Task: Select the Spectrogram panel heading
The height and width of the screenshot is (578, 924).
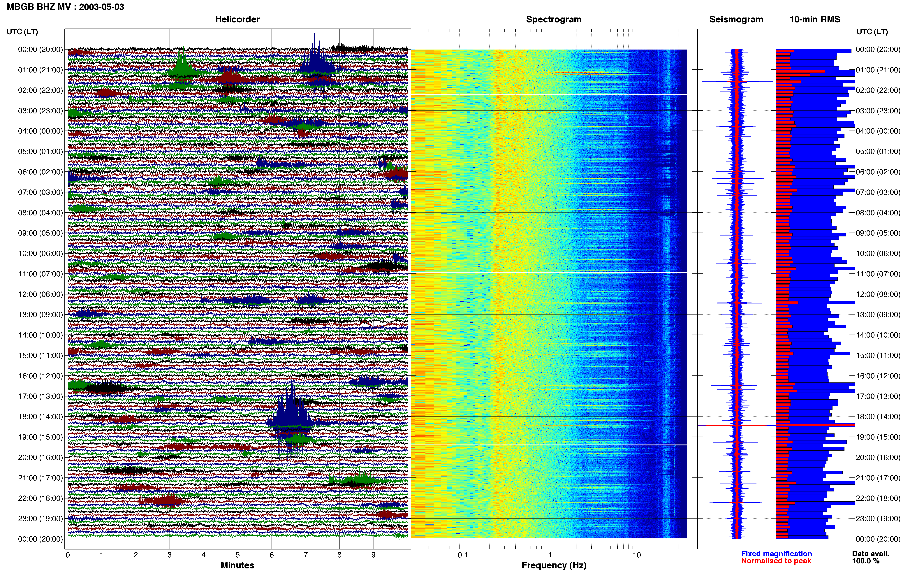Action: click(x=554, y=20)
